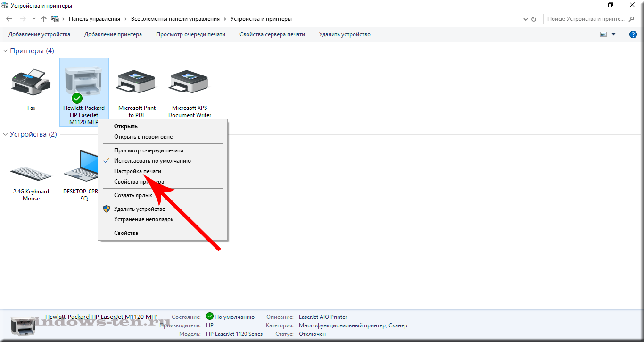Click Добавление принтера toolbar button
Screen dimensions: 644x342
point(113,34)
